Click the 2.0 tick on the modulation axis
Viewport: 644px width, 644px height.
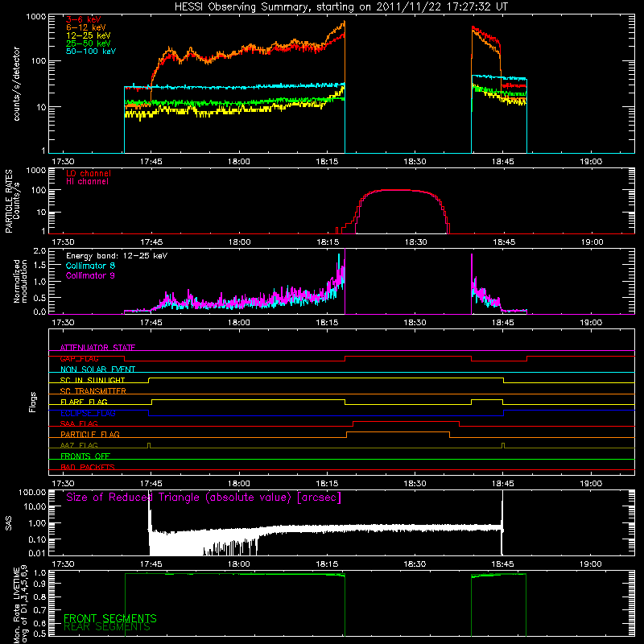point(39,251)
